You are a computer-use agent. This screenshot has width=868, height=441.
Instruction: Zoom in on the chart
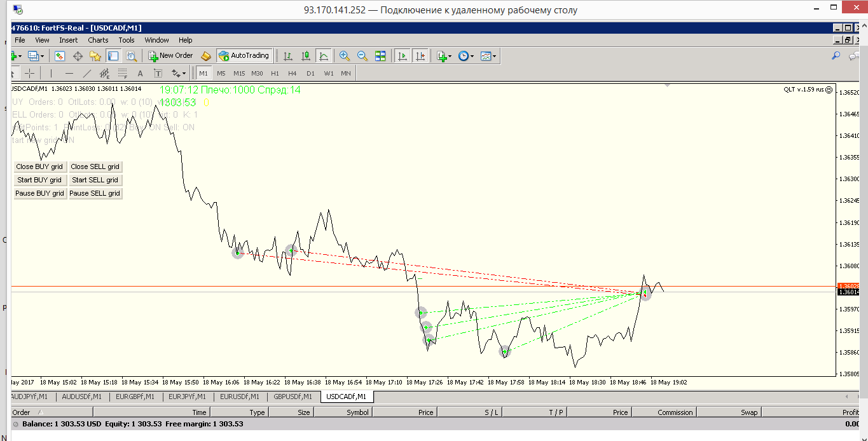pos(345,56)
